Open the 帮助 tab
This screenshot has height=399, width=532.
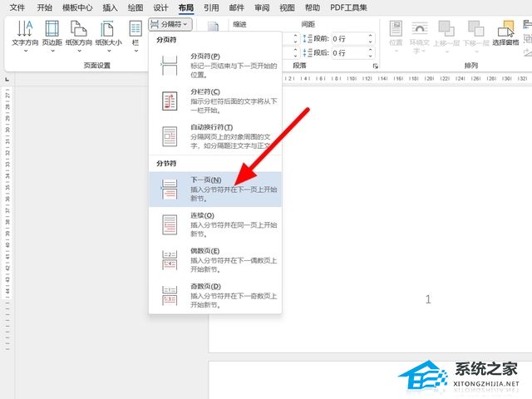click(313, 7)
